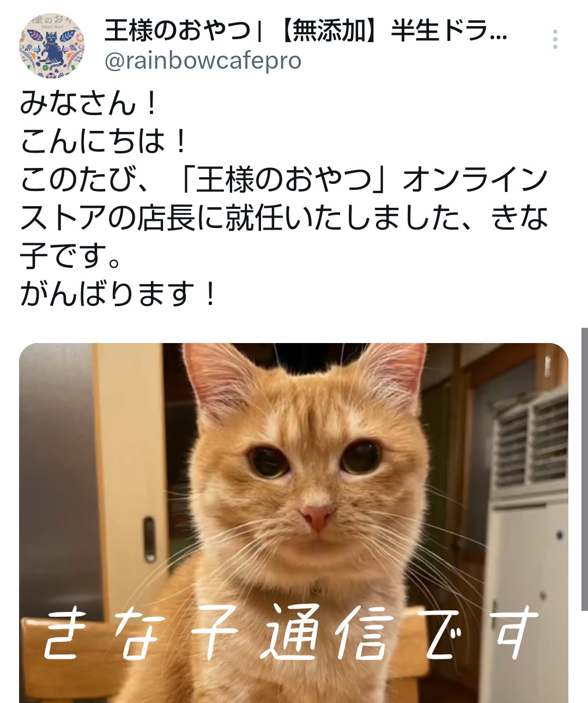The width and height of the screenshot is (588, 703).
Task: Open the 王様のおやつ display name link
Action: (178, 31)
